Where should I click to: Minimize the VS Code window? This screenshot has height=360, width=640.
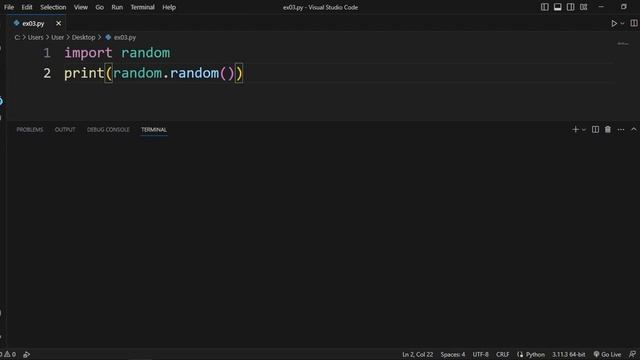coord(601,7)
